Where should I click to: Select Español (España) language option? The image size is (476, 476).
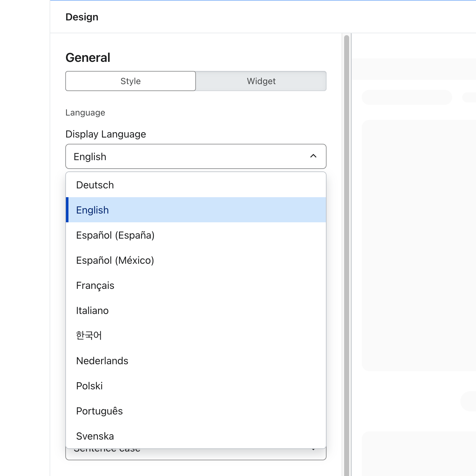coord(115,235)
